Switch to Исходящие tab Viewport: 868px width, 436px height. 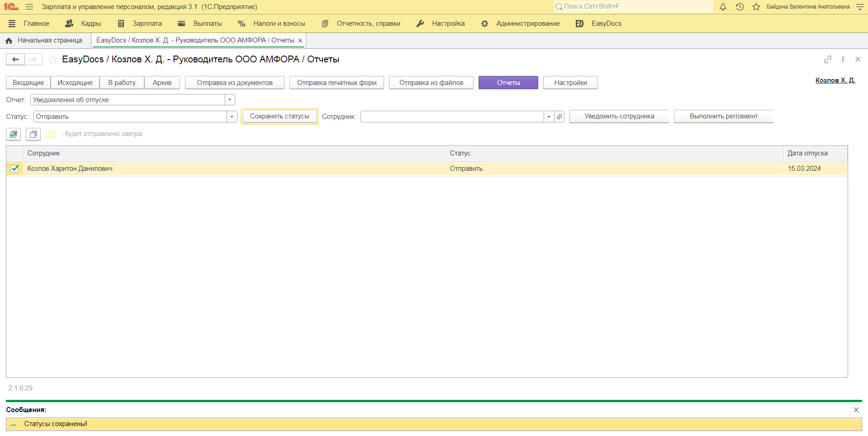[75, 83]
